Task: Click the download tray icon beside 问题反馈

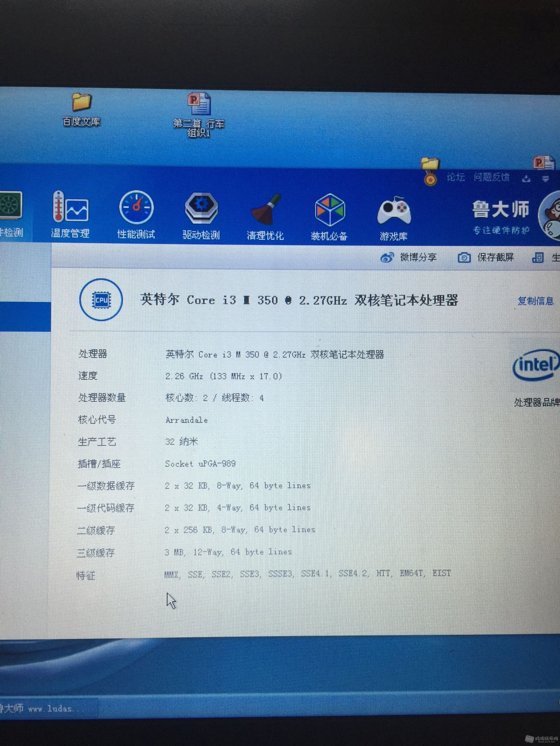Action: point(526,178)
